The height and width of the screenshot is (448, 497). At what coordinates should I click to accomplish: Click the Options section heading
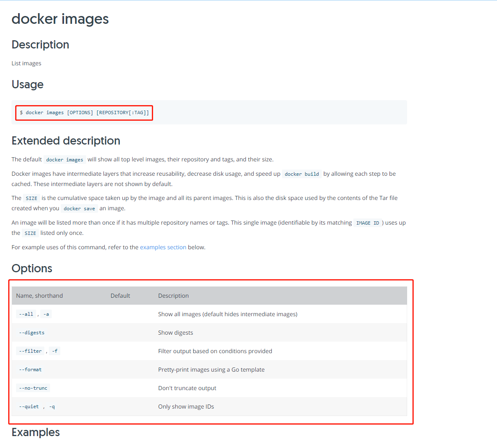point(32,268)
